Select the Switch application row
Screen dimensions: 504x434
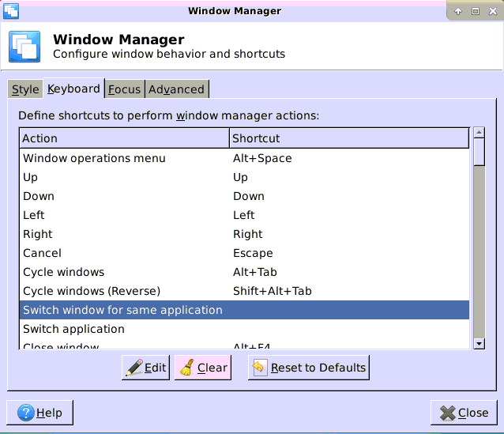(244, 329)
